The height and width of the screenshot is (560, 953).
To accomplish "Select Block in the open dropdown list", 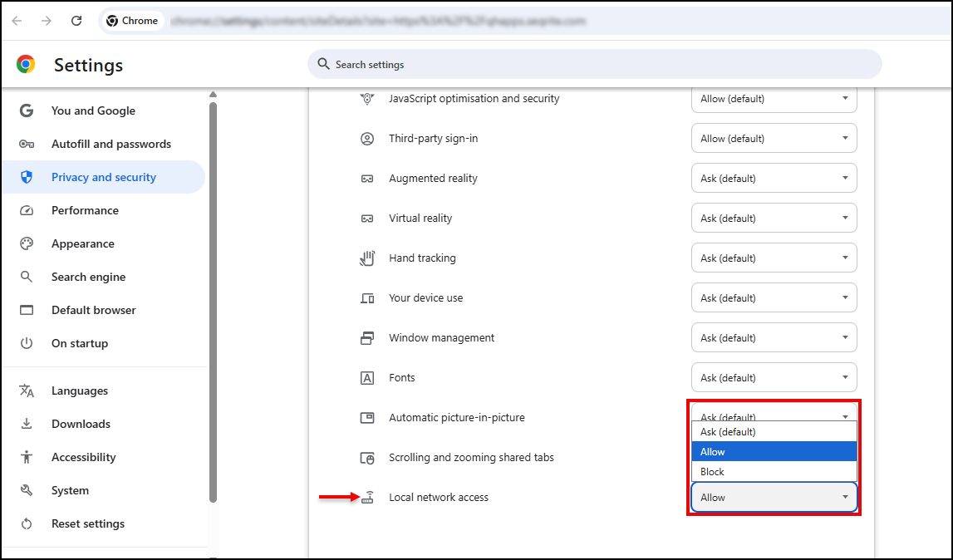I will click(x=773, y=472).
